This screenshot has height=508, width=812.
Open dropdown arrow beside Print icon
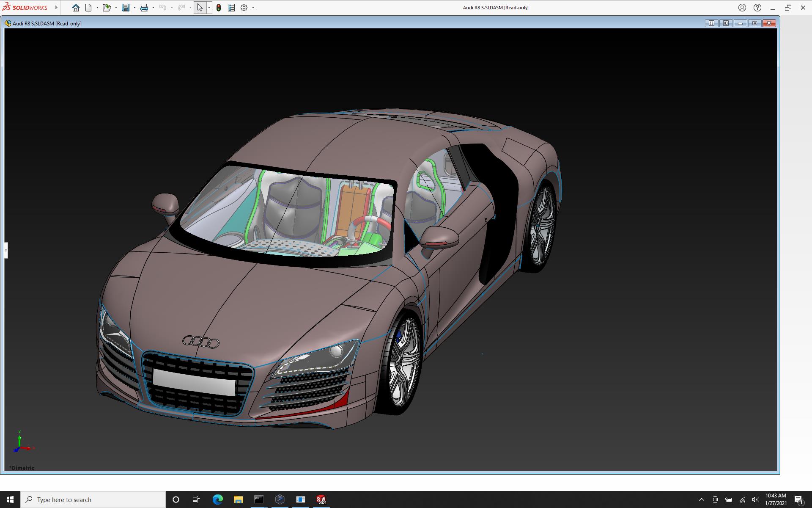coord(153,8)
